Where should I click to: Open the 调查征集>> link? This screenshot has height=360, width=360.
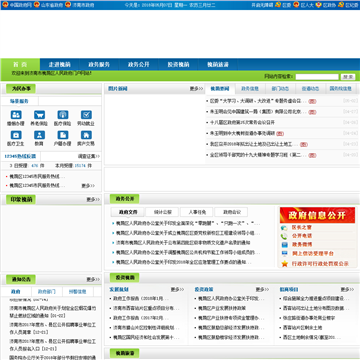[x=89, y=156]
